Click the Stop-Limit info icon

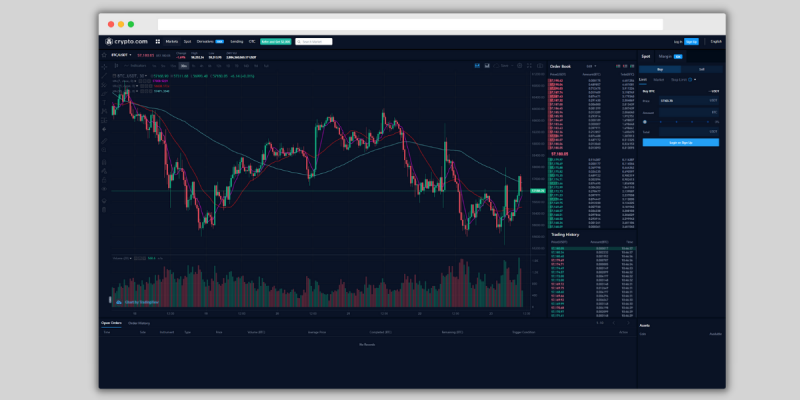click(690, 80)
